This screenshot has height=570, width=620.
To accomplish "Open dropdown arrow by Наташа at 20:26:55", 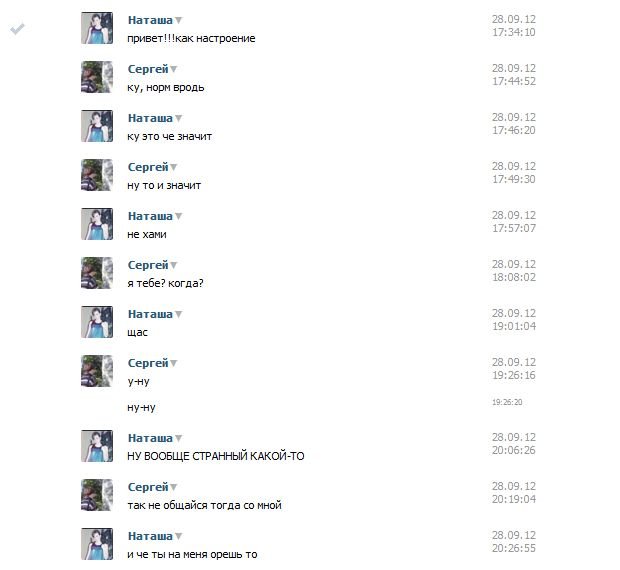I will coord(178,536).
